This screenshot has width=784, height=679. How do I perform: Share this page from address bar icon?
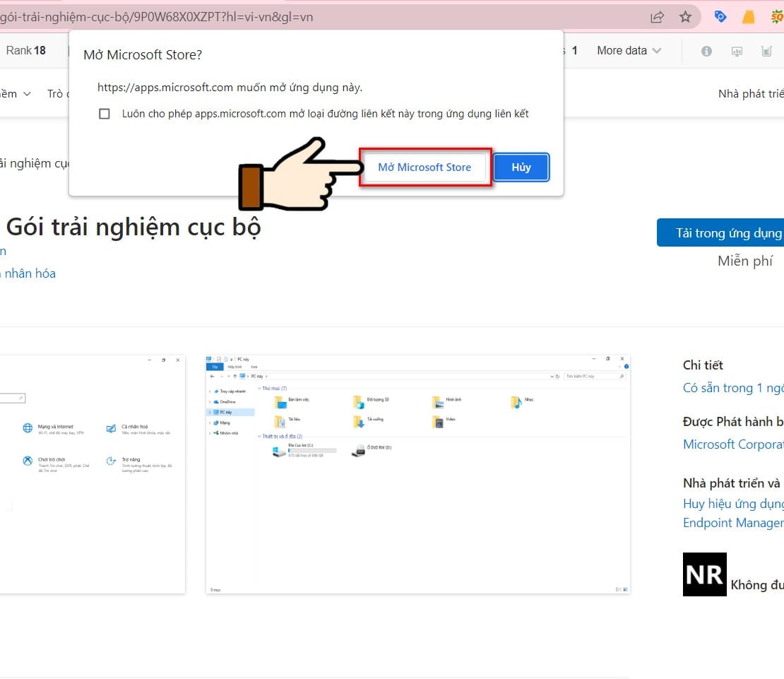pyautogui.click(x=657, y=17)
